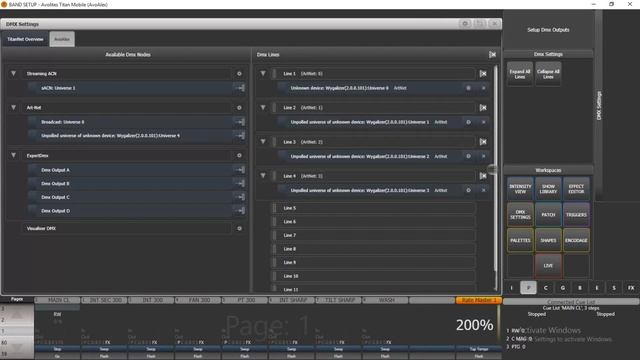Open Visualiser DMX settings gear
The height and width of the screenshot is (360, 640).
[239, 229]
